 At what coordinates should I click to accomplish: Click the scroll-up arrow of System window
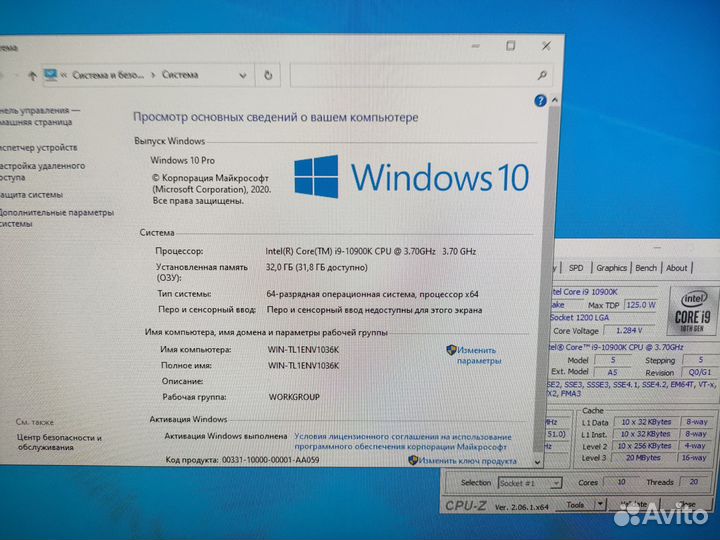(x=555, y=100)
